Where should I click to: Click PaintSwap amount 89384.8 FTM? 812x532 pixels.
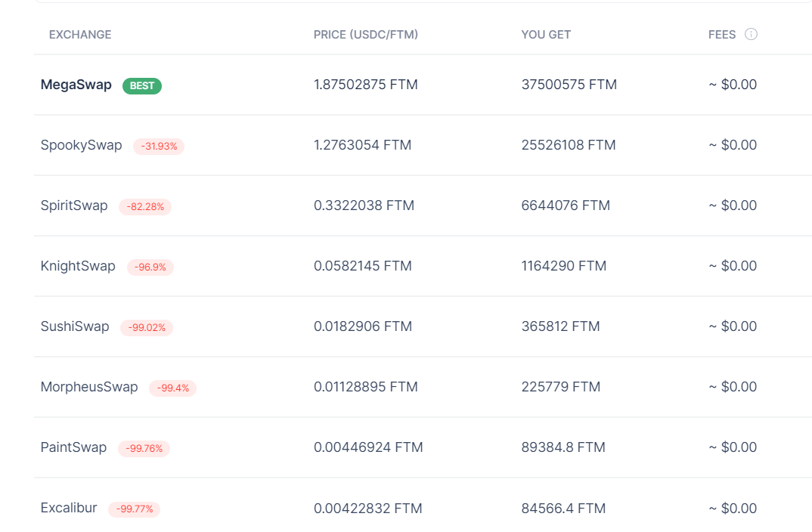pyautogui.click(x=563, y=447)
